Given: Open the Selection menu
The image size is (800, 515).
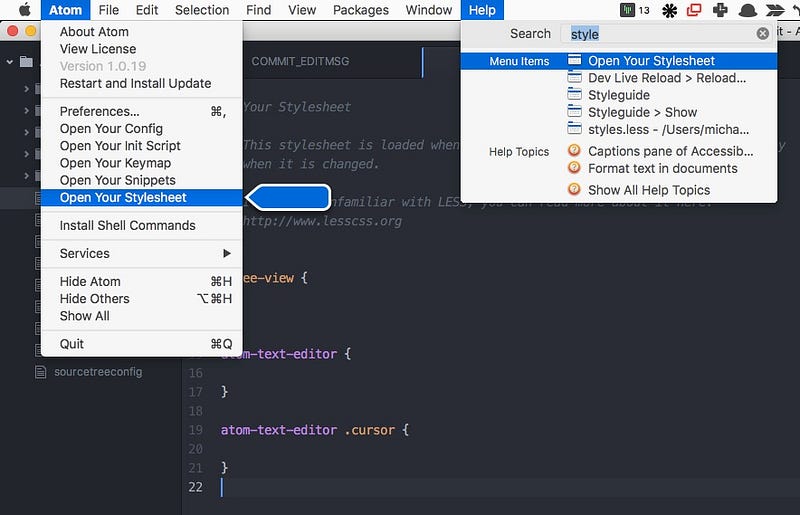Looking at the screenshot, I should [202, 10].
